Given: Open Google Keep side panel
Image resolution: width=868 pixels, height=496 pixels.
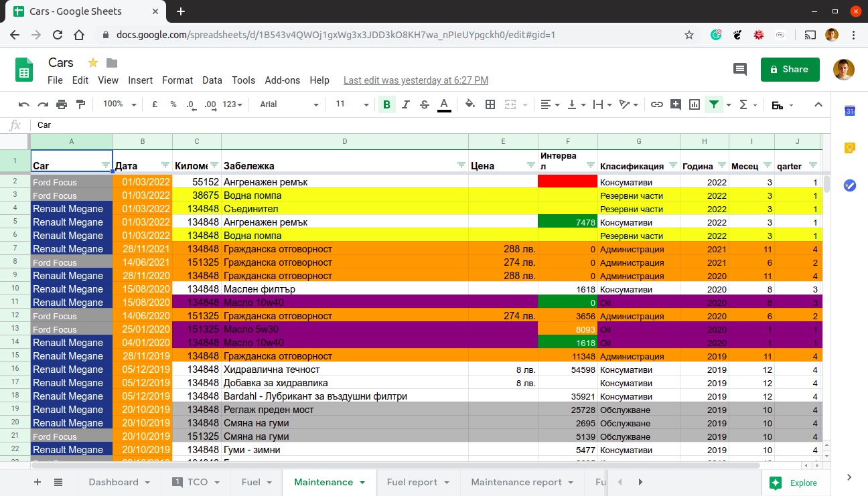Looking at the screenshot, I should [x=849, y=148].
